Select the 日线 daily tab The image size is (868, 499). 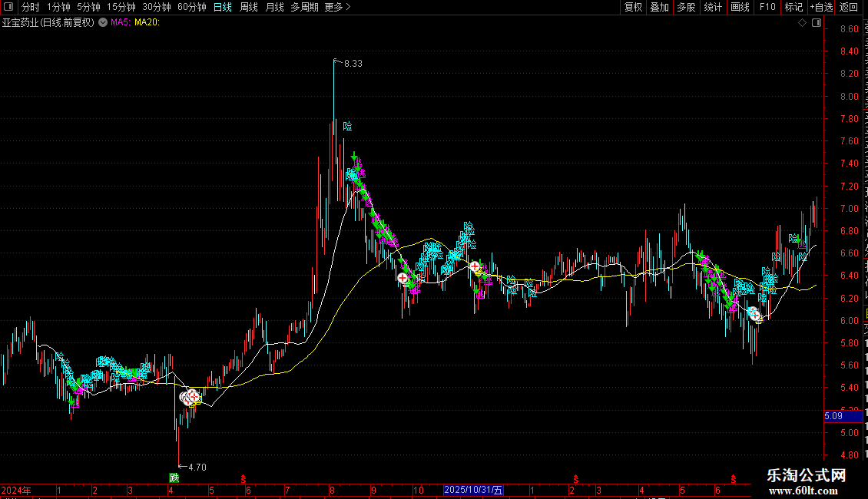point(223,7)
